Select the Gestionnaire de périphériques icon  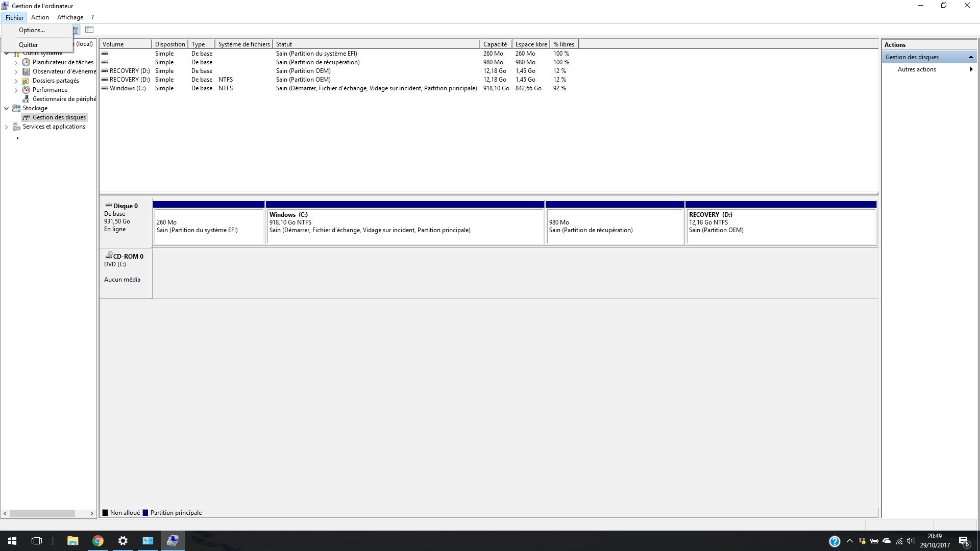point(26,99)
